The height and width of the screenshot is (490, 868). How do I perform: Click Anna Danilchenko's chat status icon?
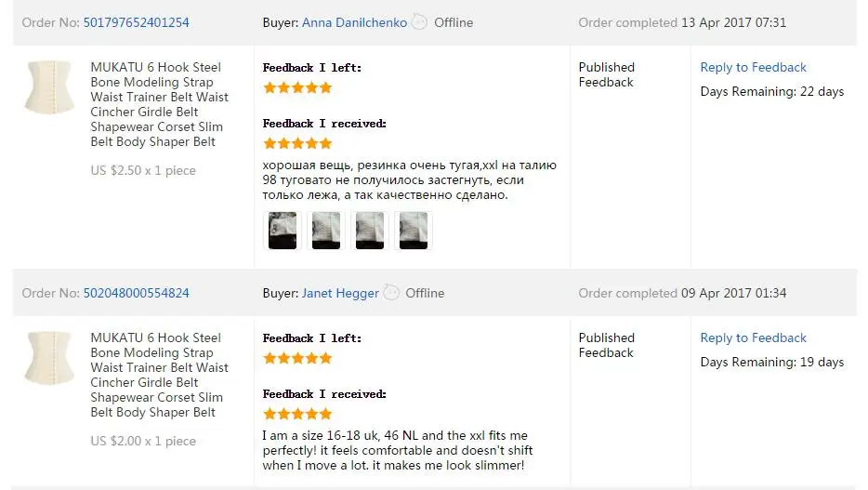coord(420,22)
